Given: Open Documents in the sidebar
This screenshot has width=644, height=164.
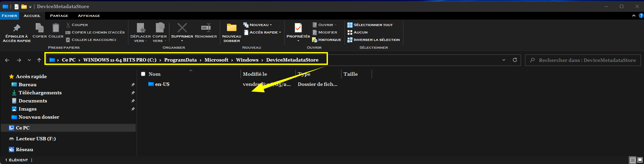Looking at the screenshot, I should pos(33,101).
